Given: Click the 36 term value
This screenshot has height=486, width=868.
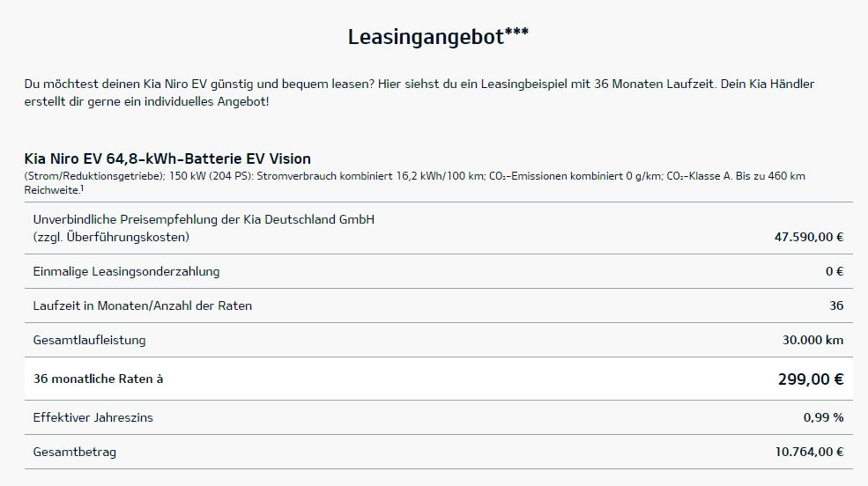Looking at the screenshot, I should click(836, 306).
